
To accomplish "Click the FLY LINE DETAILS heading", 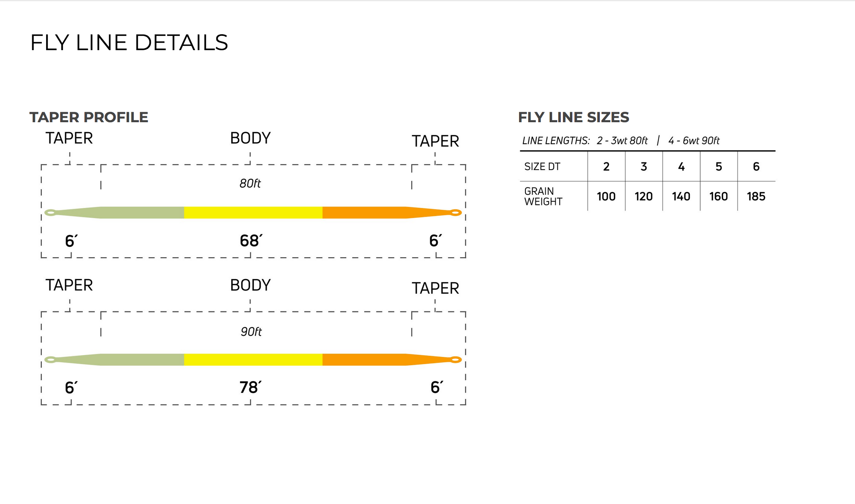I will click(x=129, y=43).
